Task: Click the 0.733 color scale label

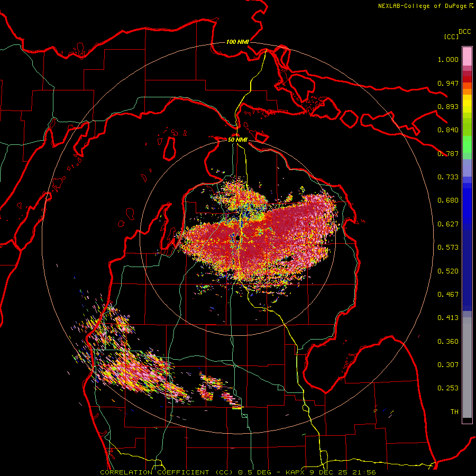Action: [x=448, y=177]
